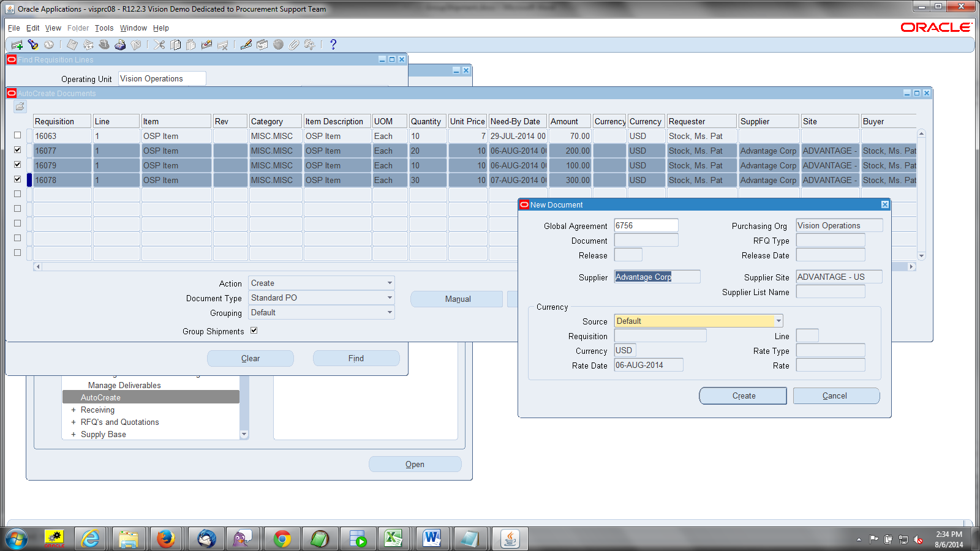Click the Open button in Navigator
Viewport: 980px width, 551px height.
click(415, 464)
